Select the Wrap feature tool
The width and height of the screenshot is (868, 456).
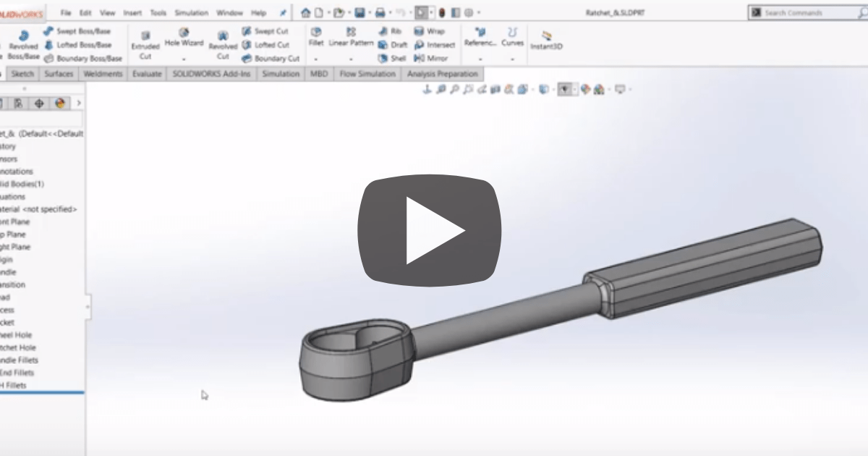pyautogui.click(x=430, y=32)
